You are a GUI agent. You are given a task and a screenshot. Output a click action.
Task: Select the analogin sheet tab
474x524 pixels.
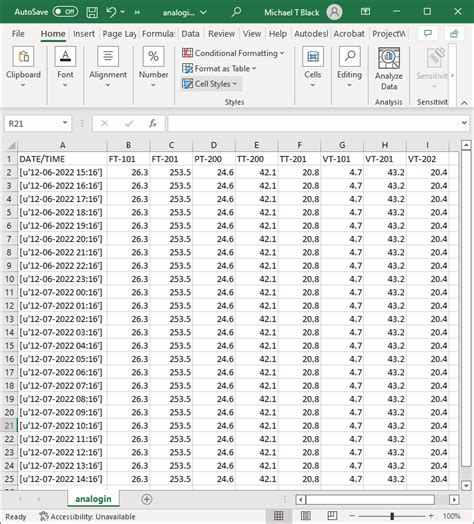click(x=93, y=499)
